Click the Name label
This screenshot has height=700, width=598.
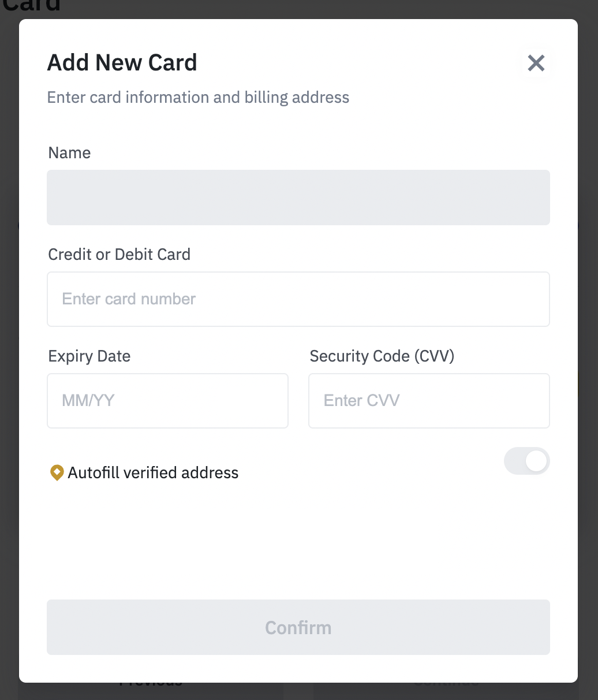click(x=70, y=153)
